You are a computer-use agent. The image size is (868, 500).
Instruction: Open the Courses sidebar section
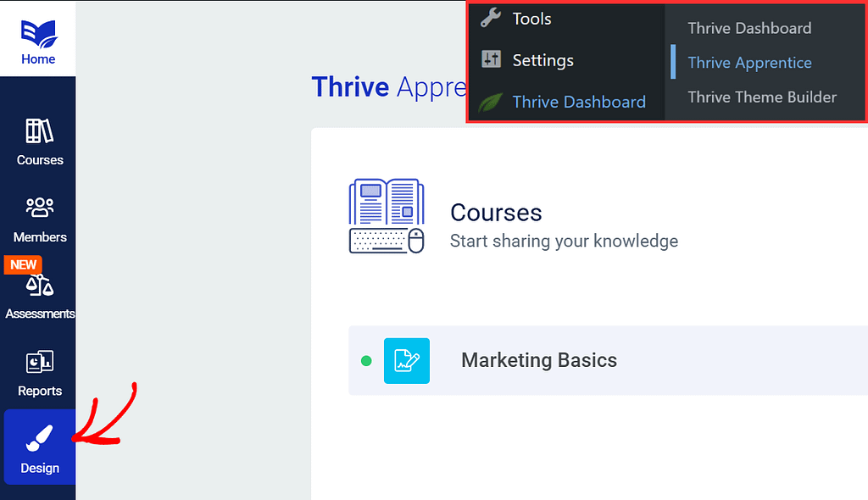tap(39, 142)
